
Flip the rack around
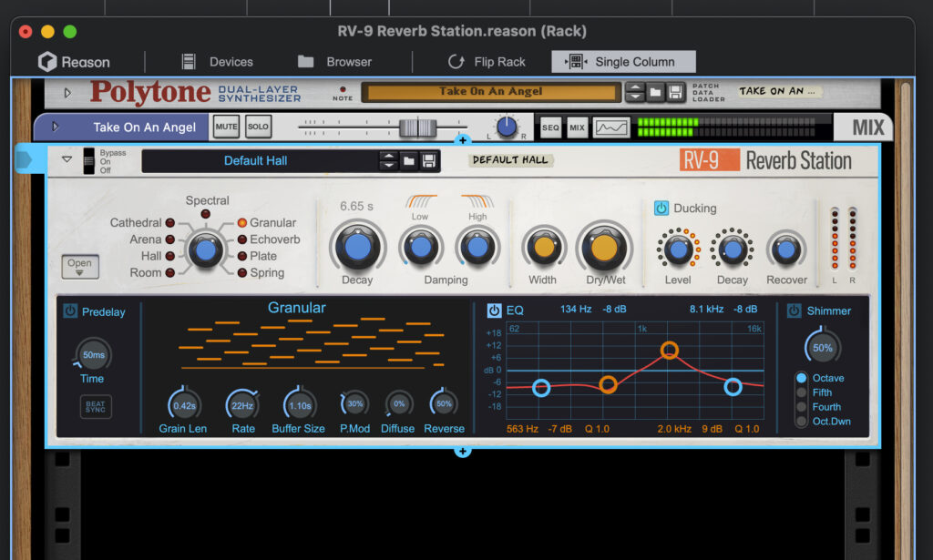click(487, 62)
